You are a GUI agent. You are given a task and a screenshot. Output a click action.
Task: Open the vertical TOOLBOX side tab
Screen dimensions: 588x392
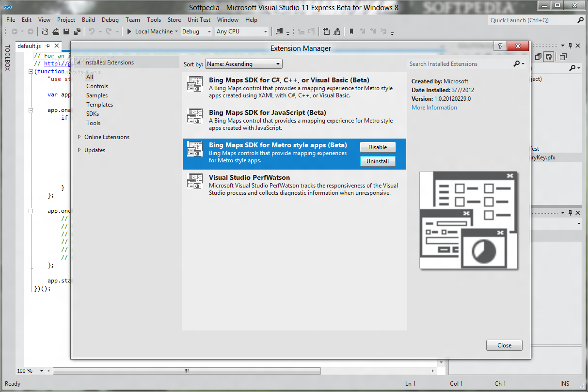coord(7,58)
